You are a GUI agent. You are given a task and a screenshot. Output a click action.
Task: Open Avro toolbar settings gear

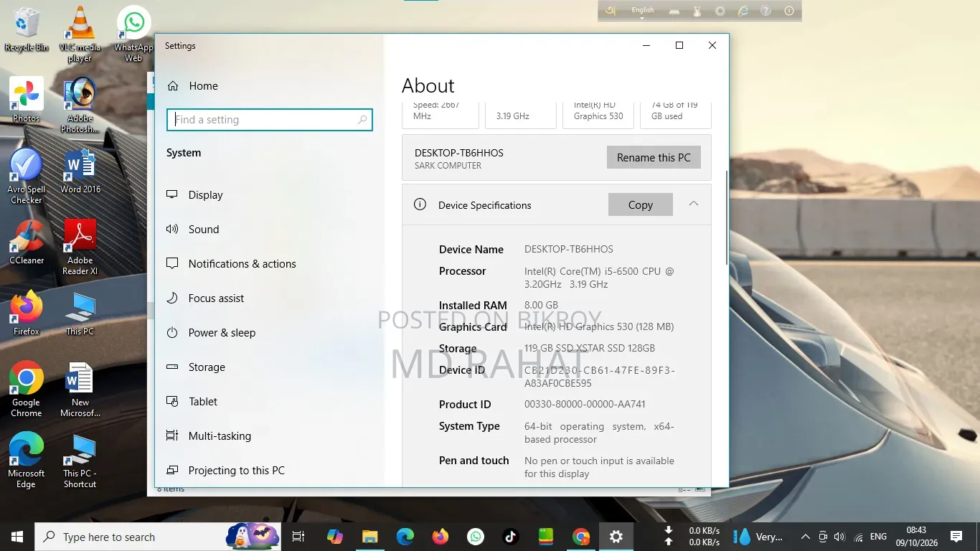[x=720, y=11]
